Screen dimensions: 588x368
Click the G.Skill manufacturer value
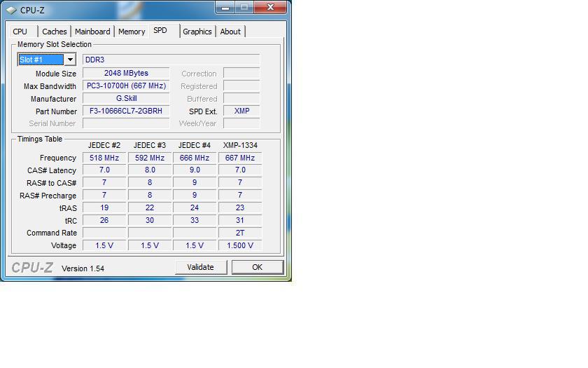(x=126, y=98)
